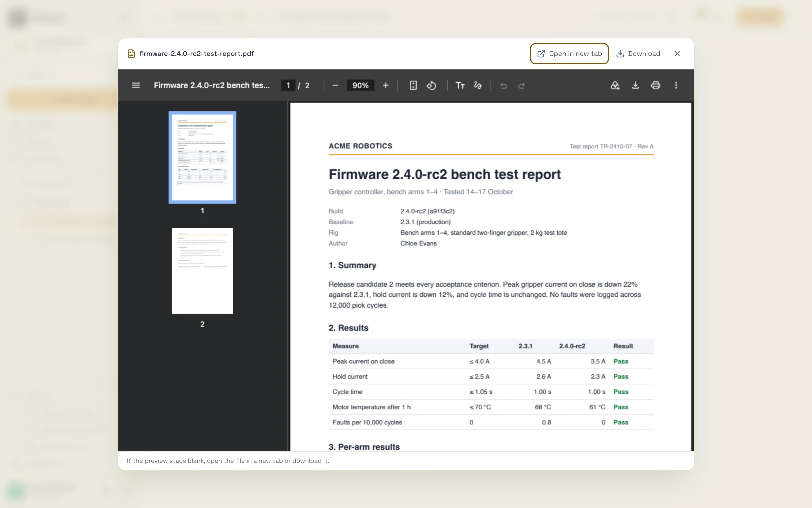Toggle the PDF sidebar menu icon

pyautogui.click(x=136, y=85)
